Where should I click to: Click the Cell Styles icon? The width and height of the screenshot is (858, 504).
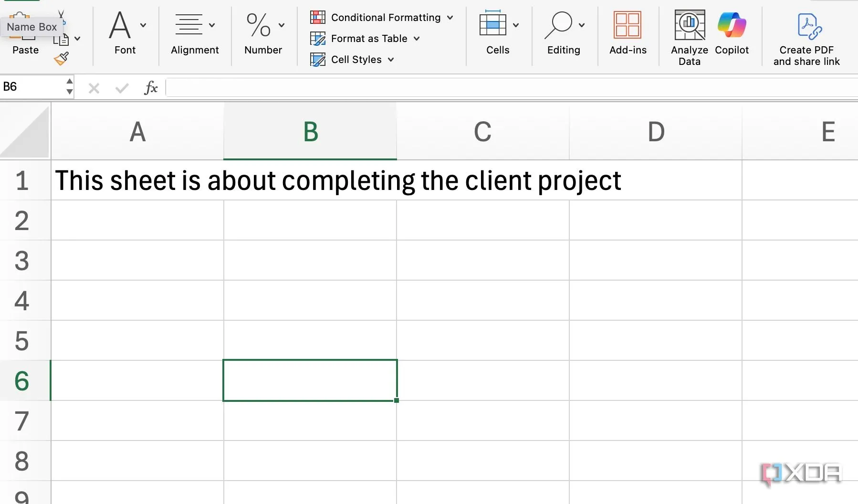[318, 60]
